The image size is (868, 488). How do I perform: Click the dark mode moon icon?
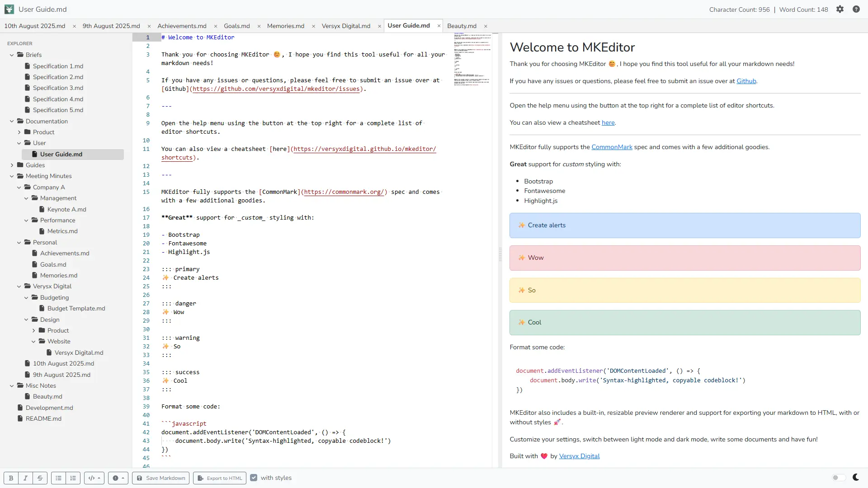(x=855, y=477)
